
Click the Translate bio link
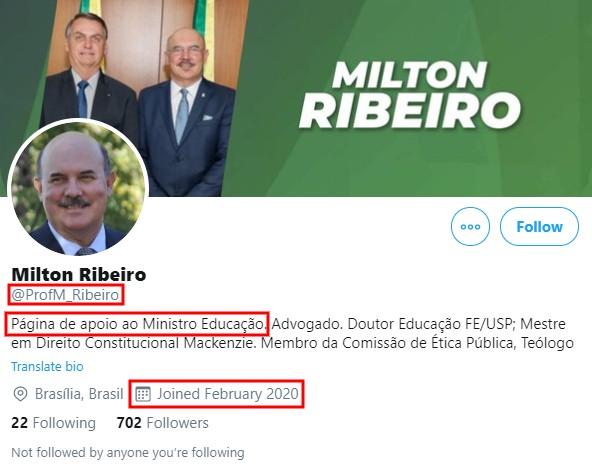tap(47, 367)
